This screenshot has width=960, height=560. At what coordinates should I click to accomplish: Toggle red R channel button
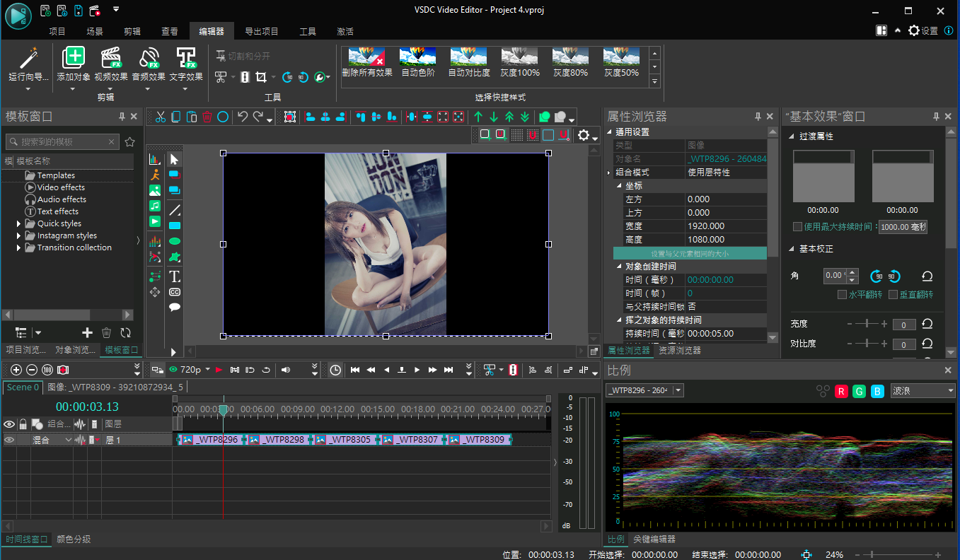841,390
